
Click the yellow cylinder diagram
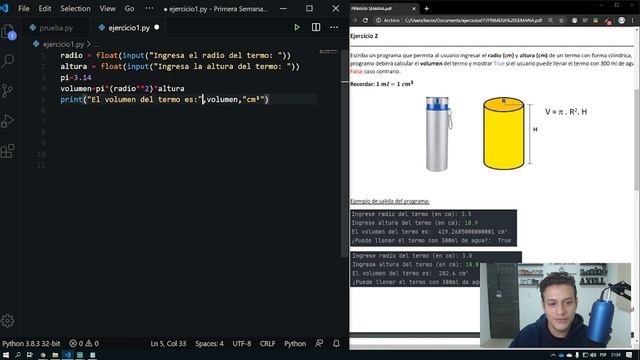pyautogui.click(x=503, y=133)
